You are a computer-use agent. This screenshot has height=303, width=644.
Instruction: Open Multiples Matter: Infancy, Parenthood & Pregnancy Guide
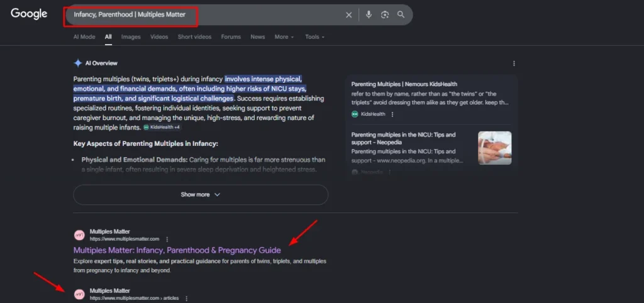click(x=177, y=250)
